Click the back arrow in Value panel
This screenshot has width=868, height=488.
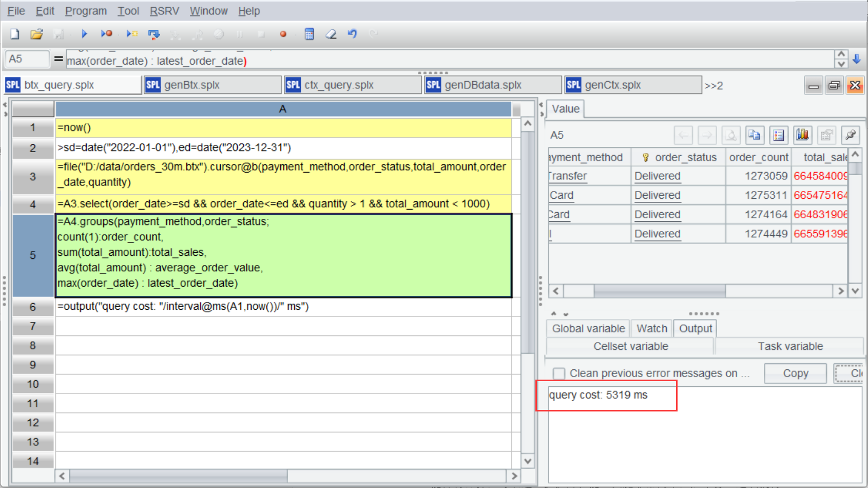[x=683, y=135]
